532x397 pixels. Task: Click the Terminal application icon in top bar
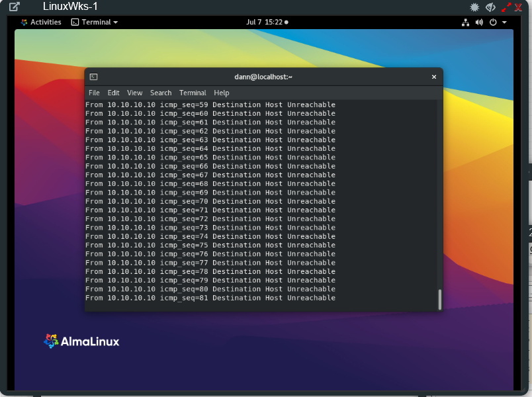point(75,22)
